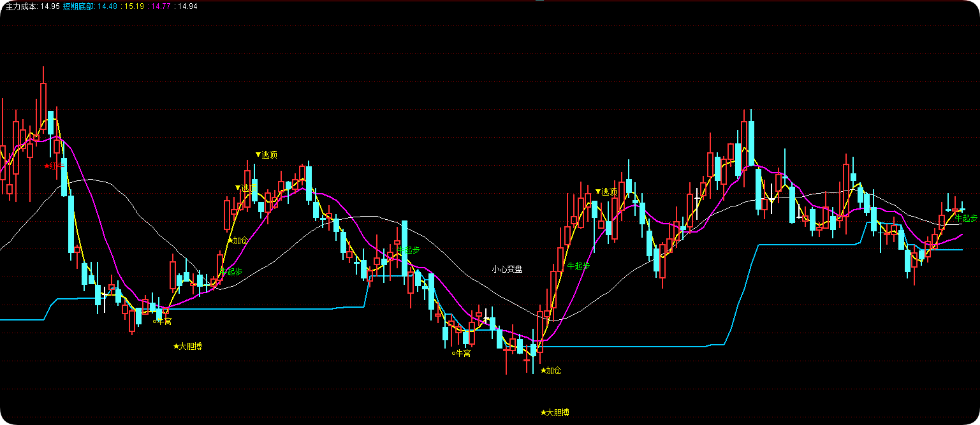Select the magenta 14.77 legend value
Image resolution: width=980 pixels, height=425 pixels.
tap(161, 6)
